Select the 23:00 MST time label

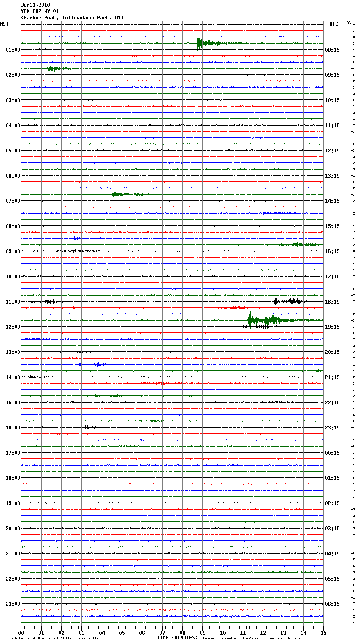[x=13, y=604]
